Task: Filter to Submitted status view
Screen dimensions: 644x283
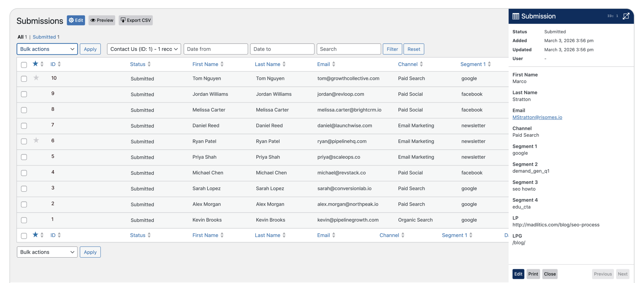Action: coord(44,37)
